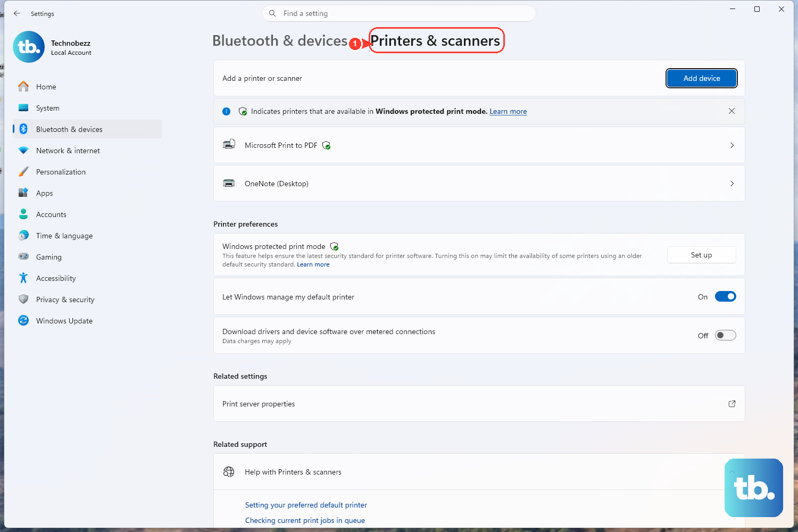
Task: Select Network & internet
Action: pos(87,151)
